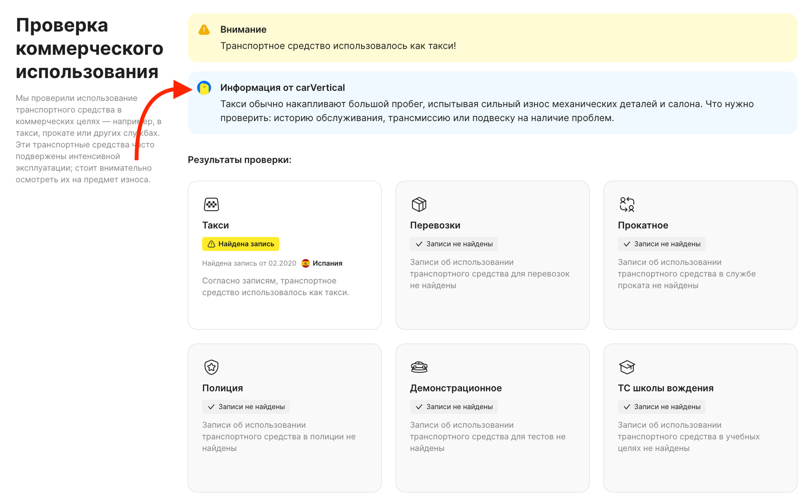
Task: Click the left intro paragraph Мы проверили использование
Action: 89,139
